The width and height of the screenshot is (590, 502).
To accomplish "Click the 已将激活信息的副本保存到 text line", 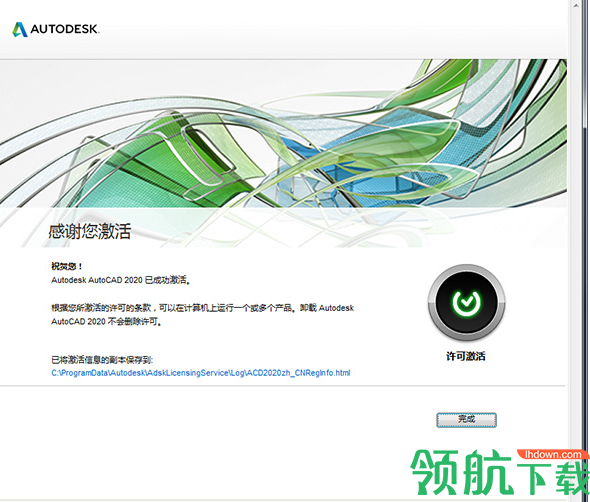I will coord(102,360).
